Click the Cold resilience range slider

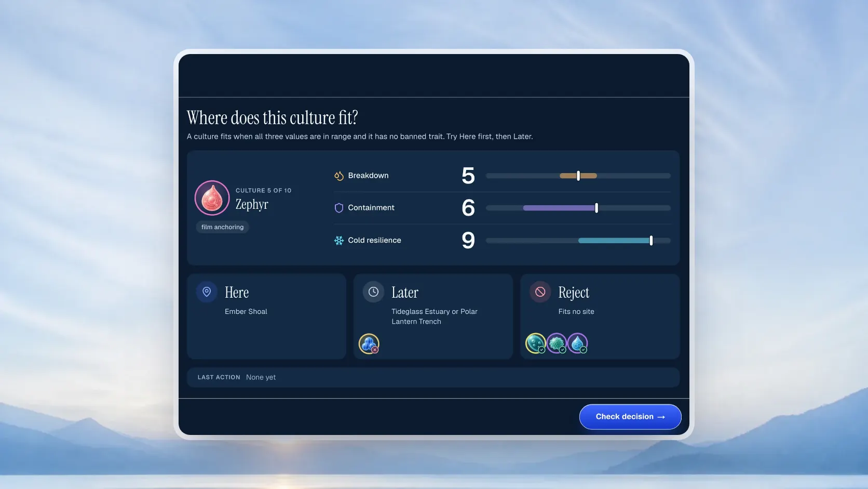pyautogui.click(x=578, y=241)
